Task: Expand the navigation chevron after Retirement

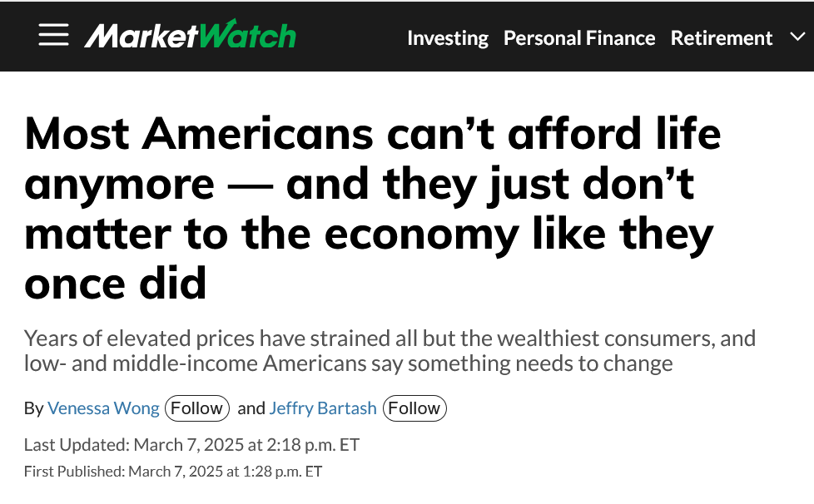Action: (x=797, y=38)
